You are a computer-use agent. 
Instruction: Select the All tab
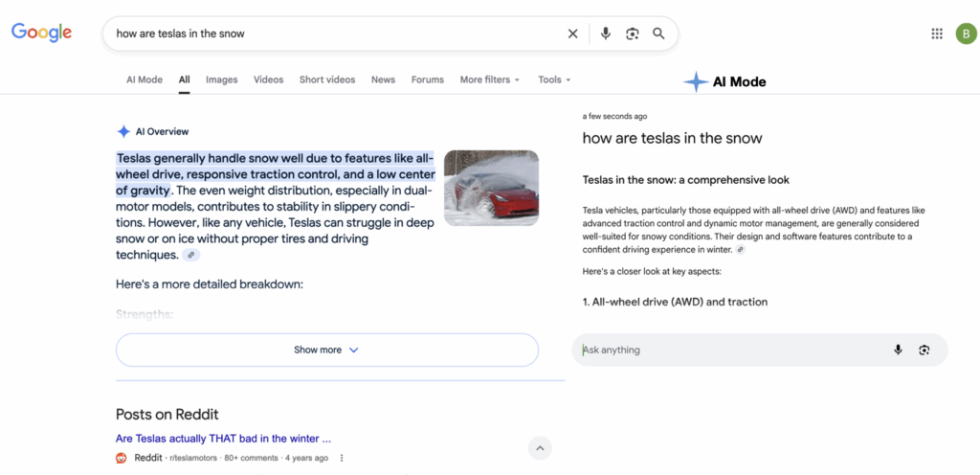click(185, 80)
